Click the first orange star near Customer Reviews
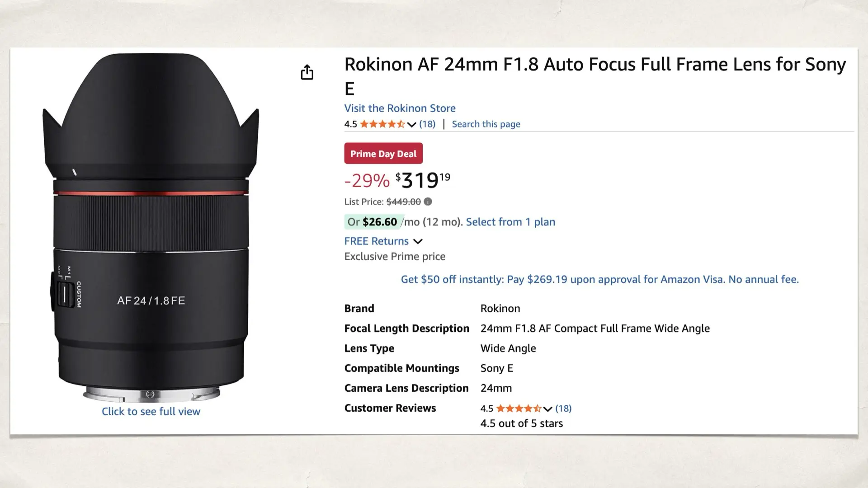The image size is (868, 488). click(x=500, y=408)
